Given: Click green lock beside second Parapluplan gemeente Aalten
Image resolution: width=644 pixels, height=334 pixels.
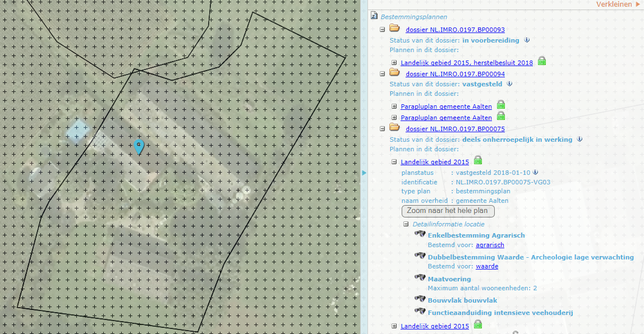Looking at the screenshot, I should (x=500, y=115).
